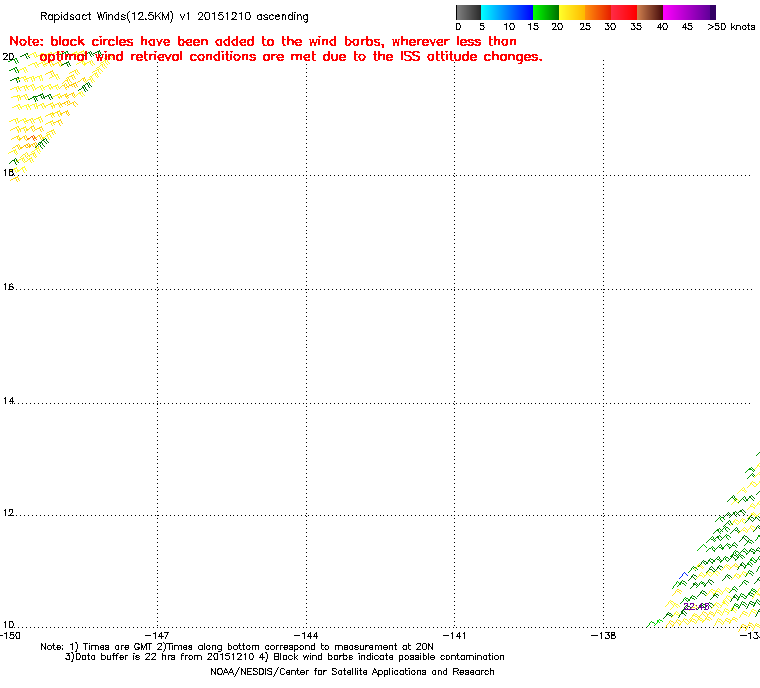Click the 'Rapidsact Winds(12.5KM) v1 20151210 ascending' title
The height and width of the screenshot is (688, 760).
point(174,16)
